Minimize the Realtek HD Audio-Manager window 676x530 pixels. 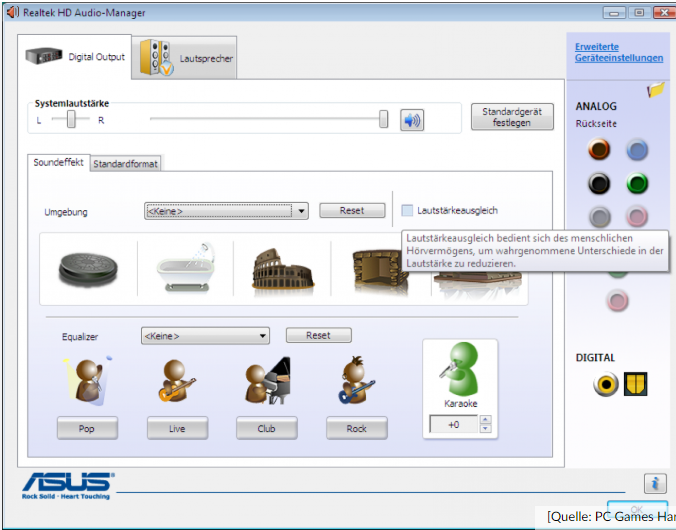tap(614, 13)
